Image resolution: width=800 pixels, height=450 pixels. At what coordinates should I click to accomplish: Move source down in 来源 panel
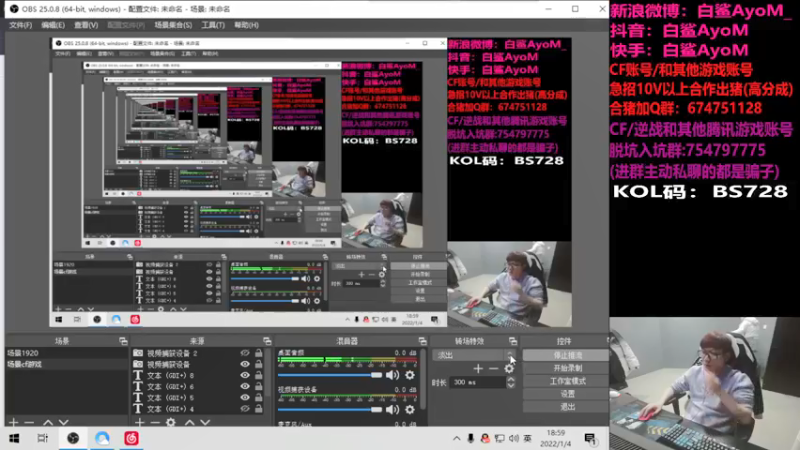click(x=205, y=422)
